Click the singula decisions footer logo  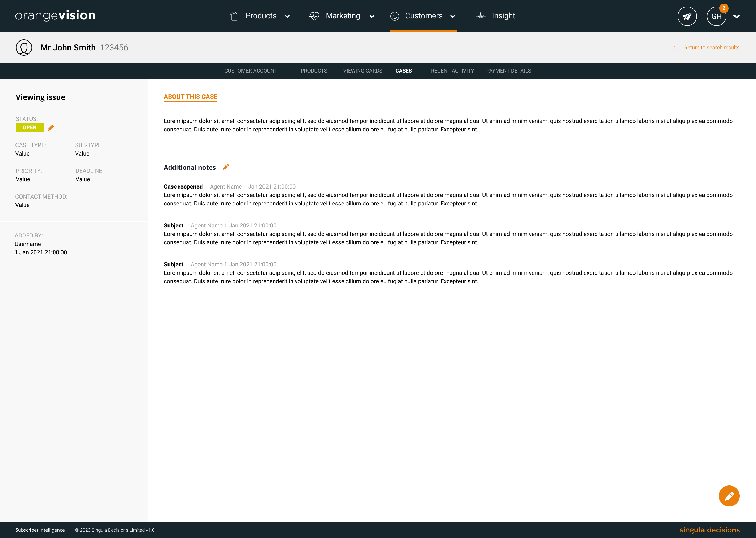709,530
